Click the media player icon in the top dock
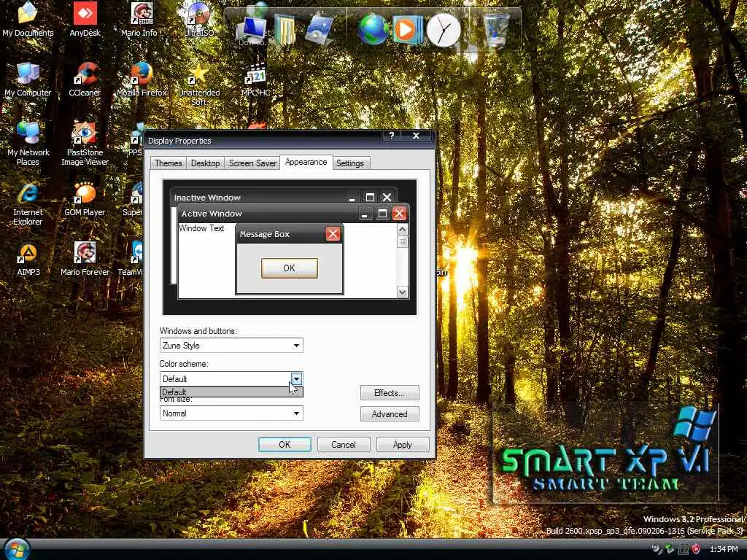 [x=408, y=29]
